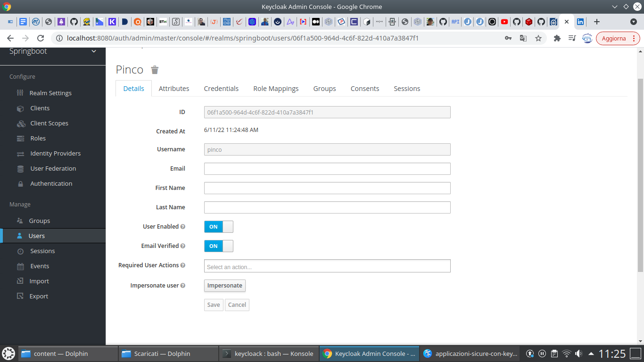
Task: Switch to keycloack bash Konsole window
Action: coord(269,354)
